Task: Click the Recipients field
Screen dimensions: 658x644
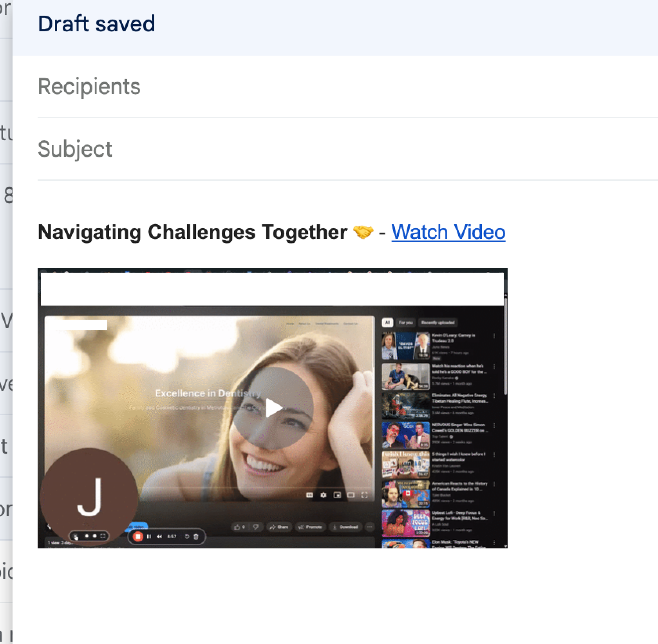Action: click(x=348, y=86)
